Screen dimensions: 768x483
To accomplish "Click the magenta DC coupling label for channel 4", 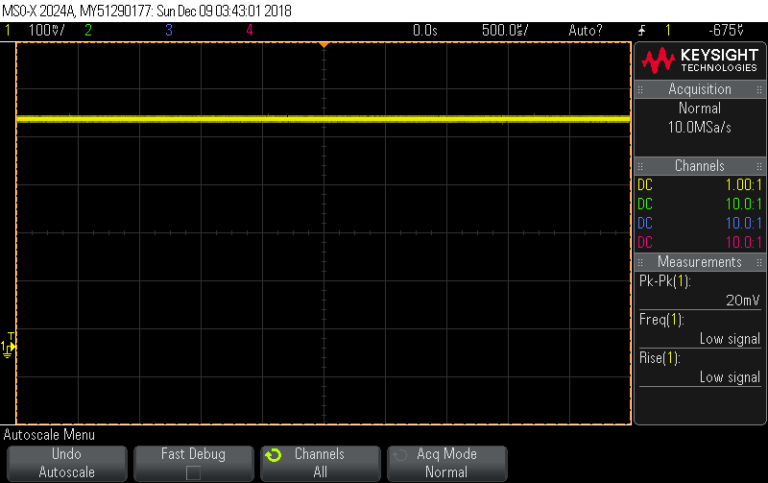I will pos(645,242).
